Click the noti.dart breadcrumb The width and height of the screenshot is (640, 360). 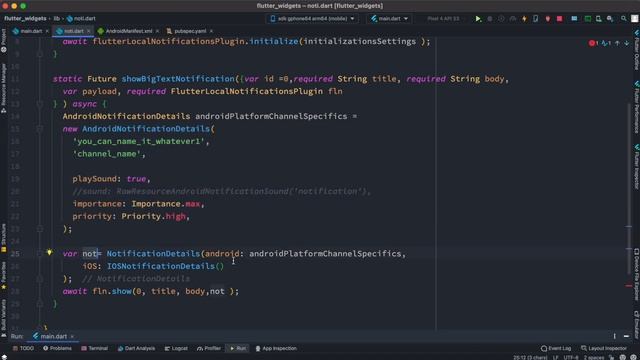click(81, 19)
